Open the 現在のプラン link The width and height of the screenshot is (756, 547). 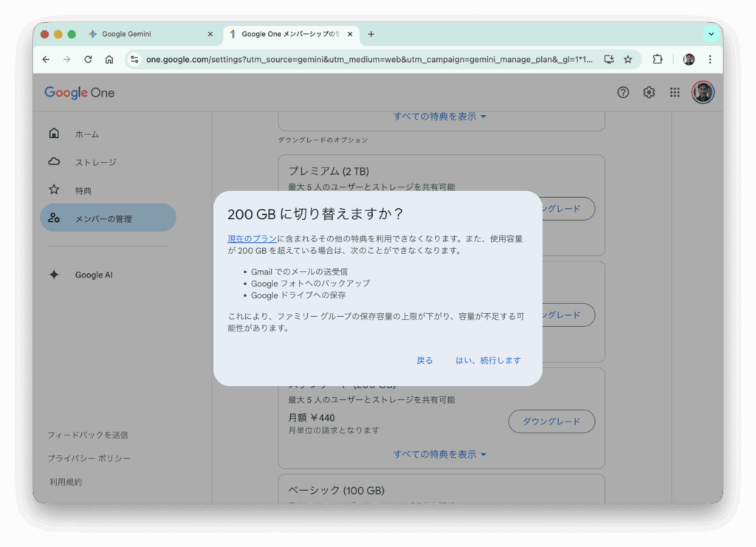point(252,238)
